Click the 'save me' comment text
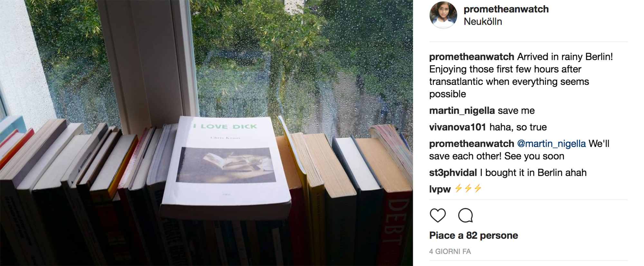This screenshot has height=266, width=644. click(516, 111)
